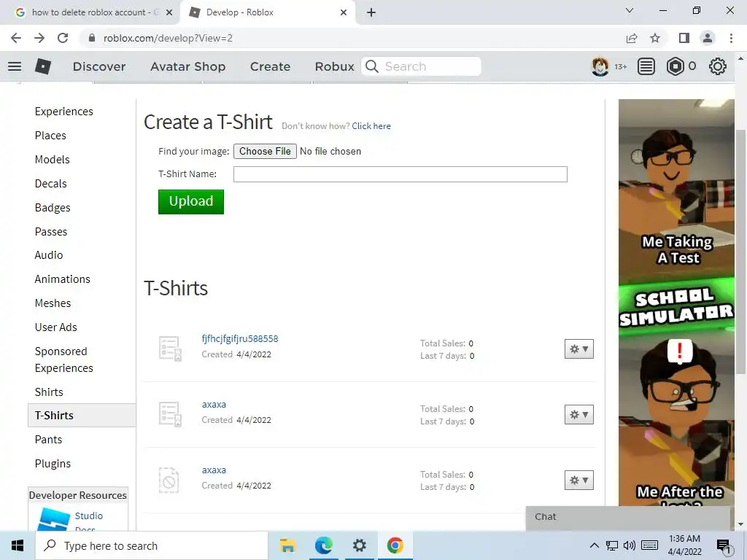Open the avatar profile icon in navbar
Image resolution: width=747 pixels, height=560 pixels.
(x=600, y=66)
